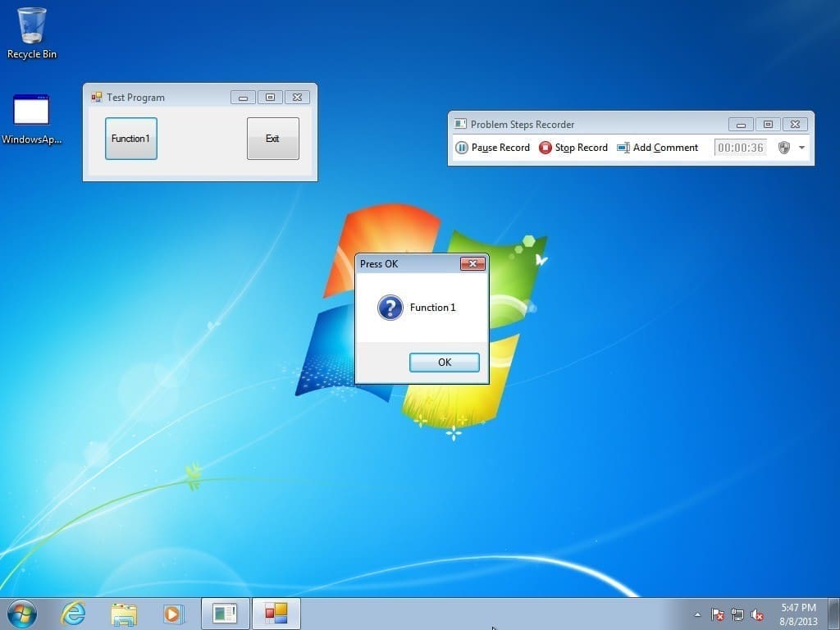Open Windows Explorer from the taskbar
This screenshot has width=840, height=630.
pos(123,614)
